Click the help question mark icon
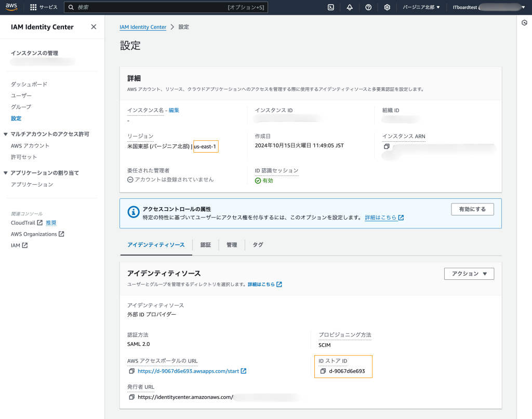The width and height of the screenshot is (532, 419). 368,7
